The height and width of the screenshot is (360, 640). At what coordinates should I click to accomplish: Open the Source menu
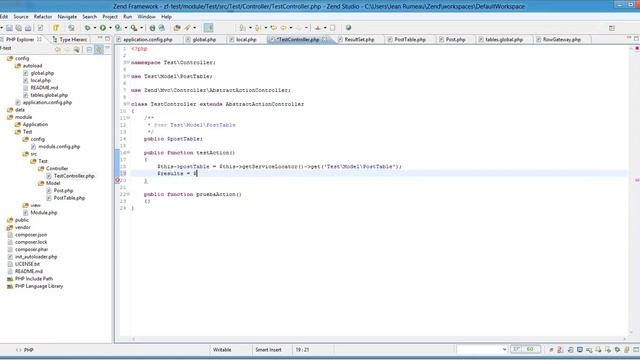(x=21, y=17)
